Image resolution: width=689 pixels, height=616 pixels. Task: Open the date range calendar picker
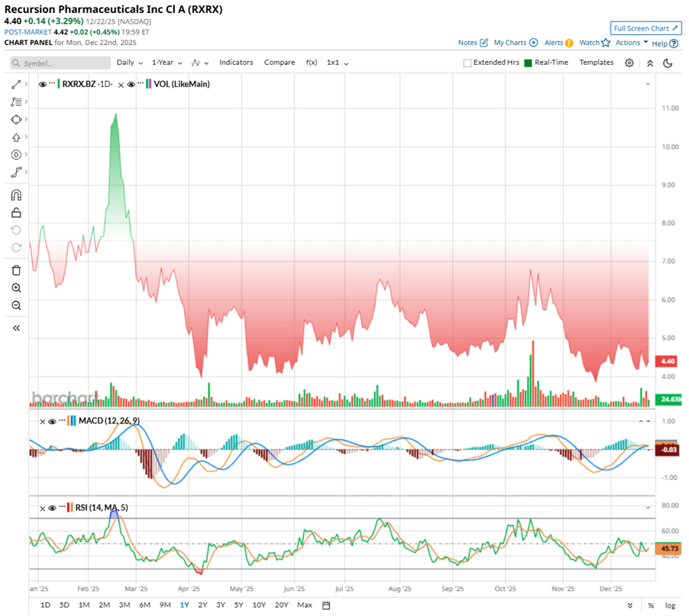(x=326, y=605)
